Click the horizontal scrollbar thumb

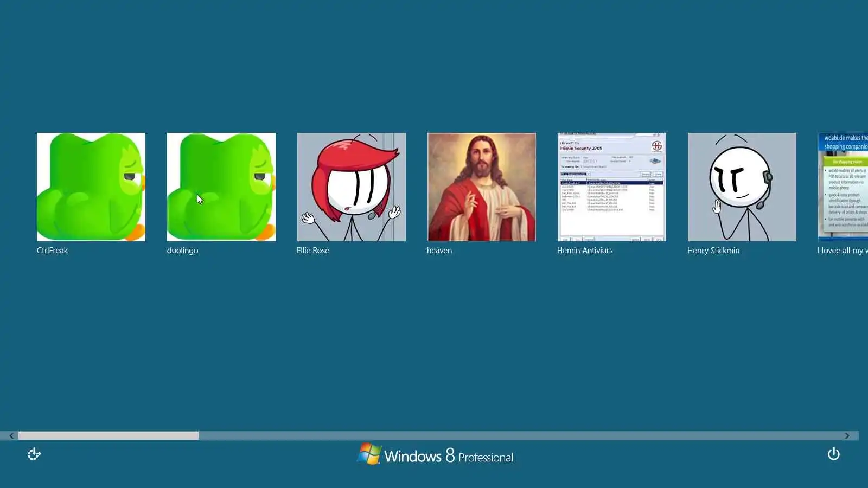coord(108,436)
